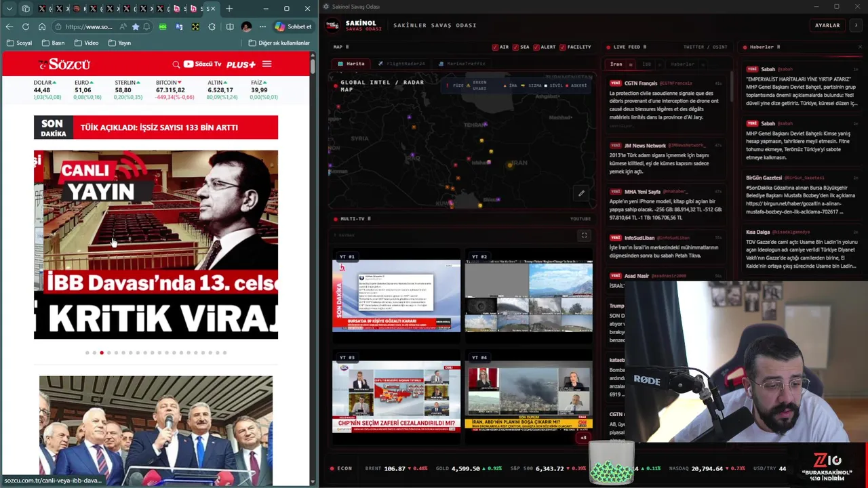Close the Haberler panel

[861, 47]
